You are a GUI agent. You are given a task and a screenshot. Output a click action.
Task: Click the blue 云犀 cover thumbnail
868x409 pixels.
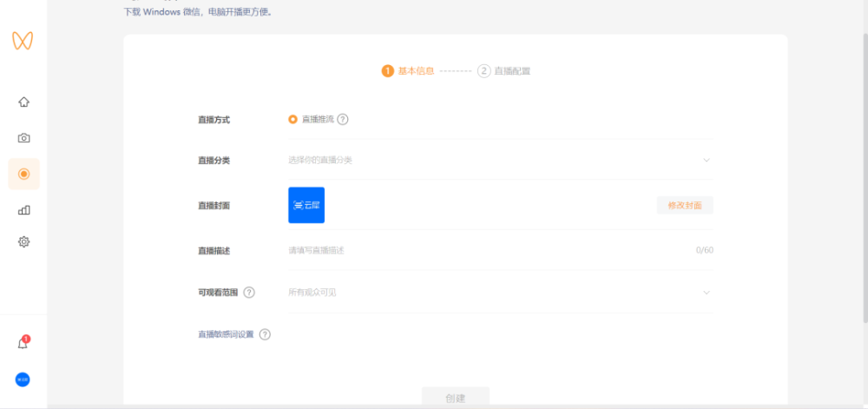pyautogui.click(x=306, y=205)
